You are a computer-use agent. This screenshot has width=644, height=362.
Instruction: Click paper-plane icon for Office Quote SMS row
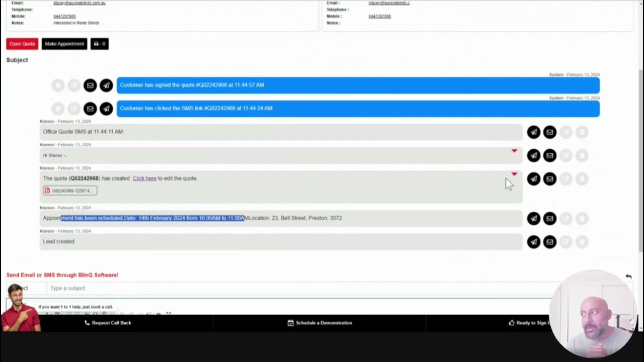tap(534, 132)
